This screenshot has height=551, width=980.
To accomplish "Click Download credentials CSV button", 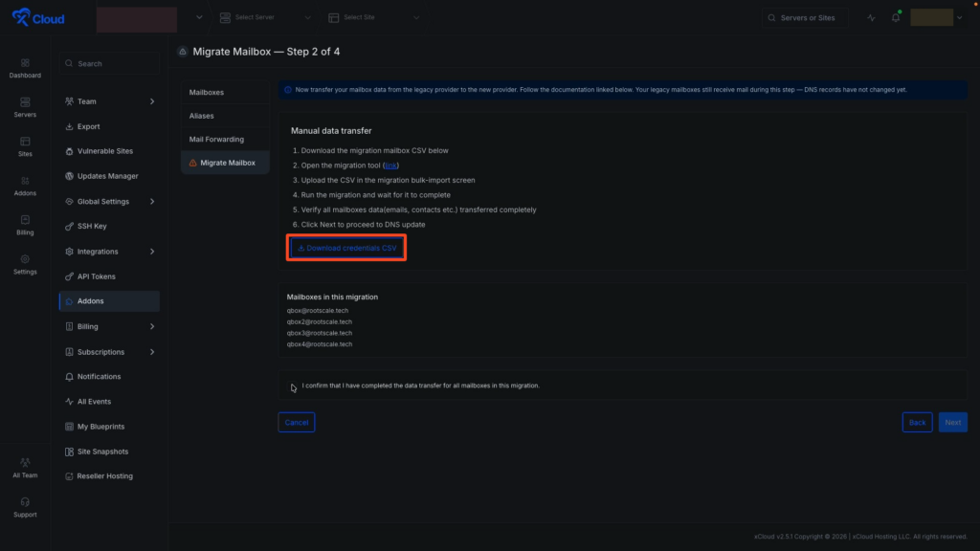I will point(346,248).
